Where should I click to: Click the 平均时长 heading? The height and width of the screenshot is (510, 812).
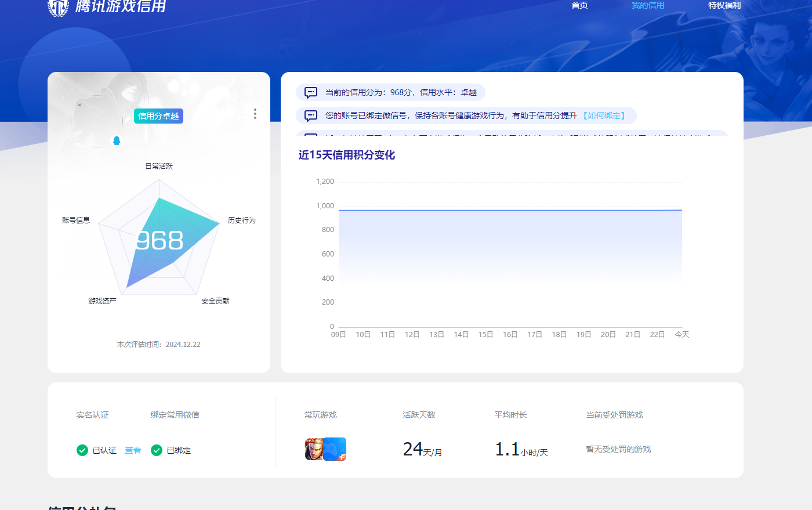click(x=510, y=415)
